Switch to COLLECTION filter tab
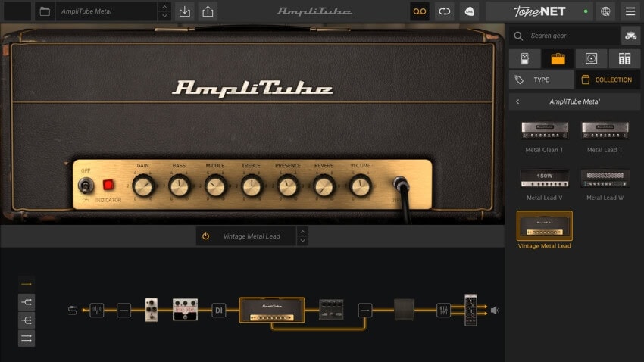The height and width of the screenshot is (362, 644). click(608, 80)
